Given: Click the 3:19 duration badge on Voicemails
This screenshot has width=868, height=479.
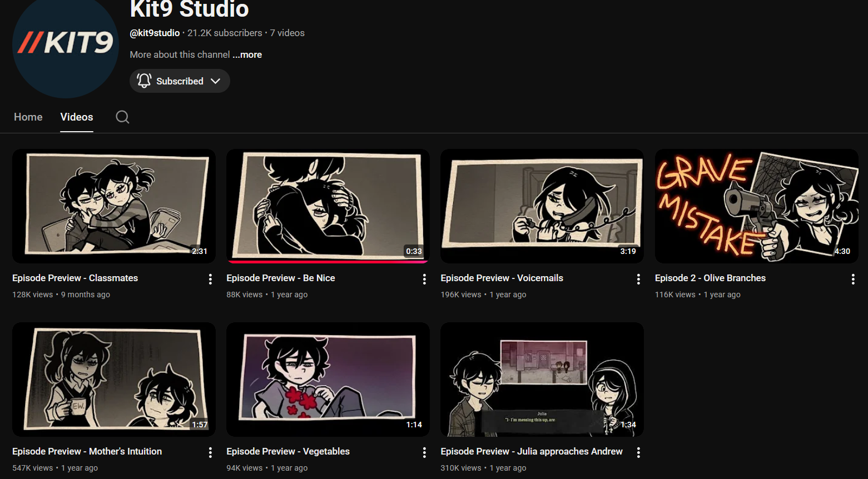Looking at the screenshot, I should 628,251.
